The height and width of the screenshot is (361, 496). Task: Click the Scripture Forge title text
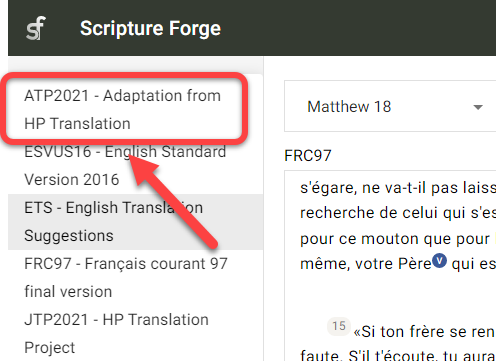pos(150,28)
